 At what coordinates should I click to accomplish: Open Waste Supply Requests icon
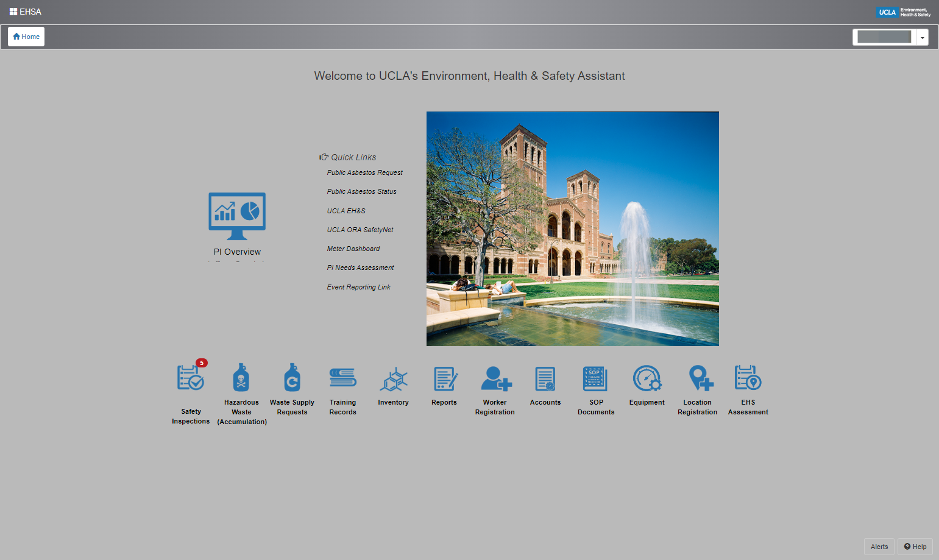tap(292, 378)
